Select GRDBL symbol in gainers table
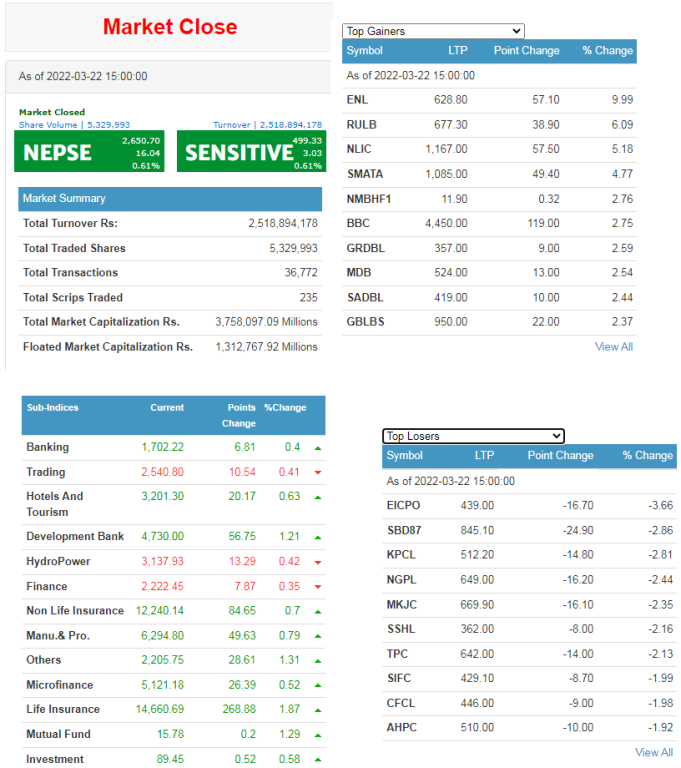681x768 pixels. [365, 248]
